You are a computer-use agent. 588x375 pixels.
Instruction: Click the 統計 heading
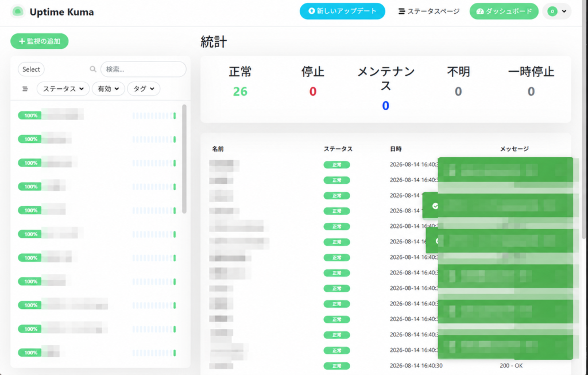214,41
